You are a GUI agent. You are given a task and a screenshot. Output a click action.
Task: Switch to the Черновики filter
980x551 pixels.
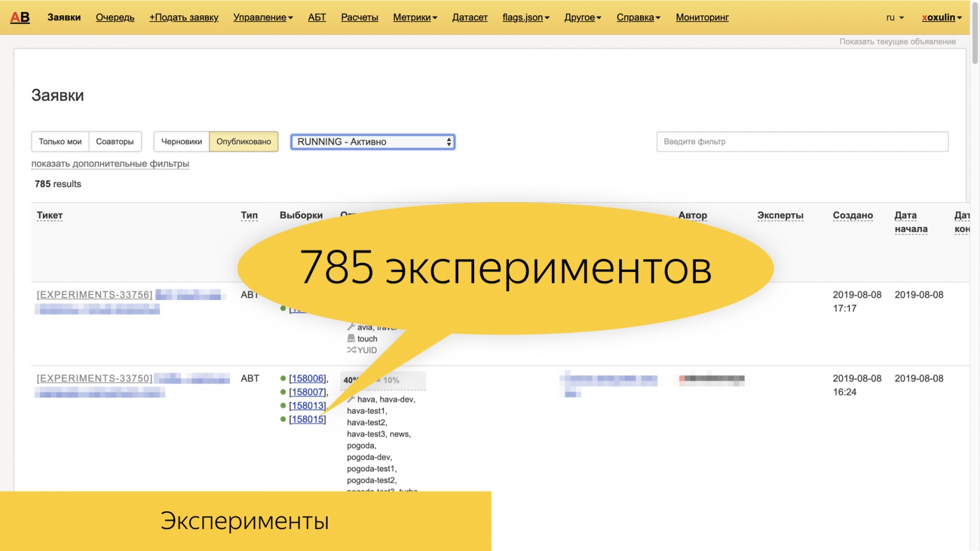pos(181,141)
